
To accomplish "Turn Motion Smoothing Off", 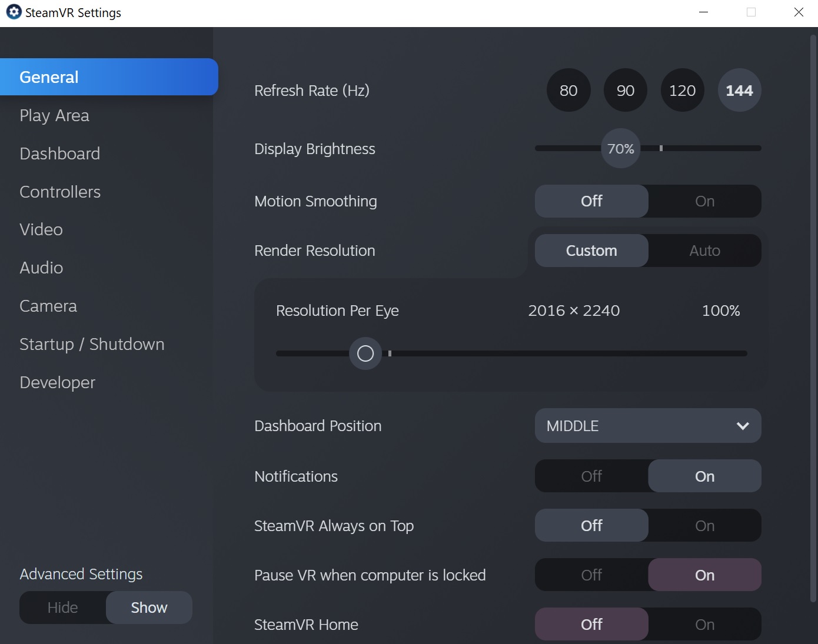I will tap(591, 201).
